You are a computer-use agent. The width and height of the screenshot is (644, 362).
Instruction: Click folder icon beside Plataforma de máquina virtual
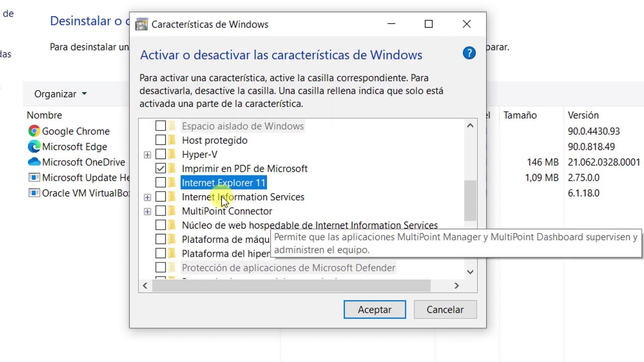click(172, 239)
